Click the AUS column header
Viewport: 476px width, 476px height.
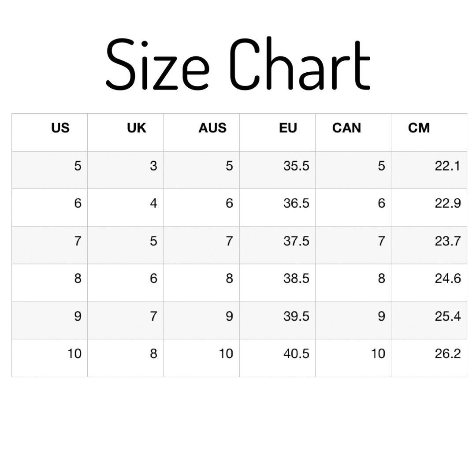[212, 128]
